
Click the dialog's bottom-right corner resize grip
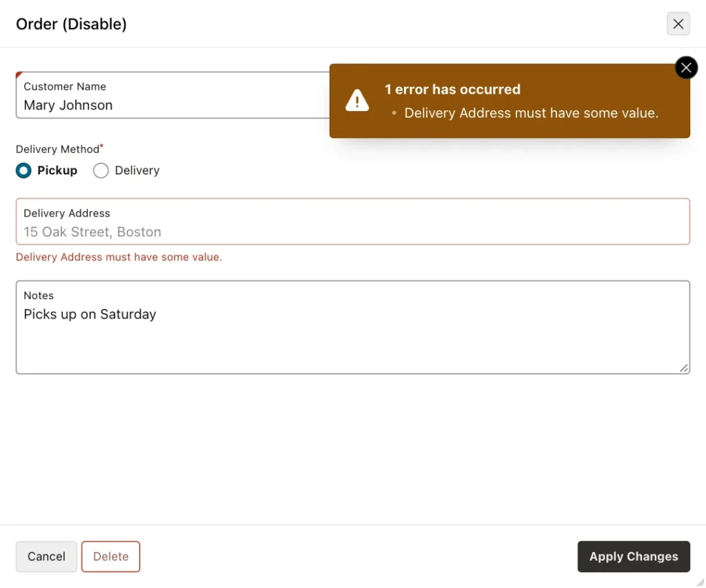(700, 582)
